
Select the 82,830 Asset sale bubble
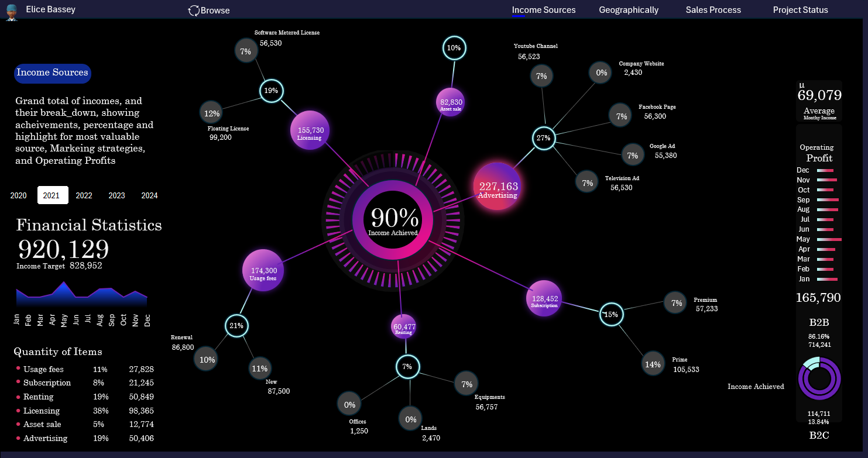(451, 103)
